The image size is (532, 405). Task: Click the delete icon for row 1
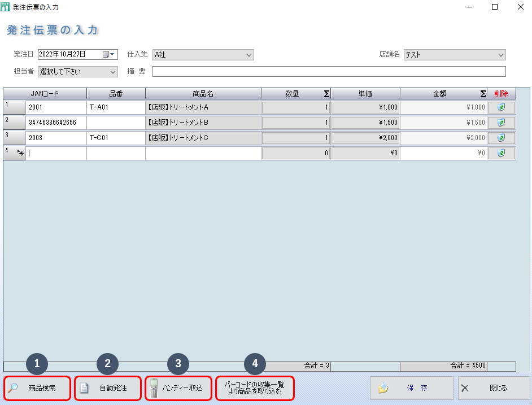(501, 107)
